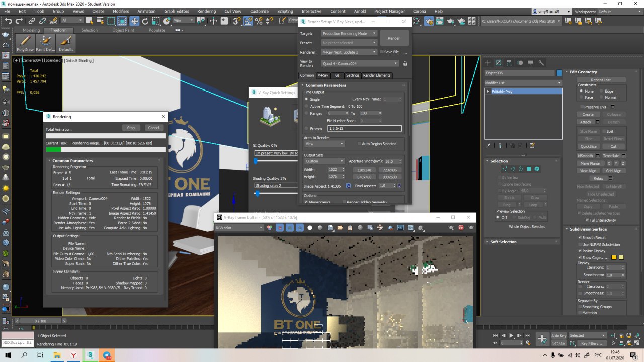Click Save image icon in V-Ray frame buffer
This screenshot has height=362, width=644.
click(330, 228)
